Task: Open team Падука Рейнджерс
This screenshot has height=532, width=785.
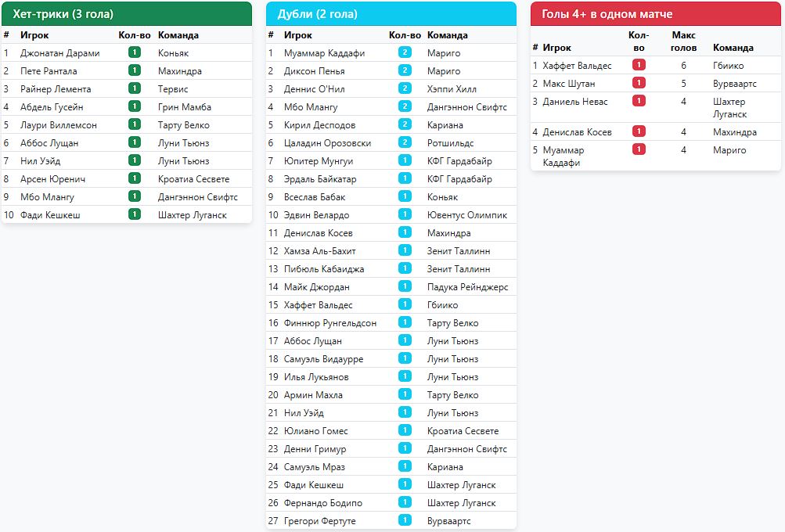Action: click(x=467, y=287)
